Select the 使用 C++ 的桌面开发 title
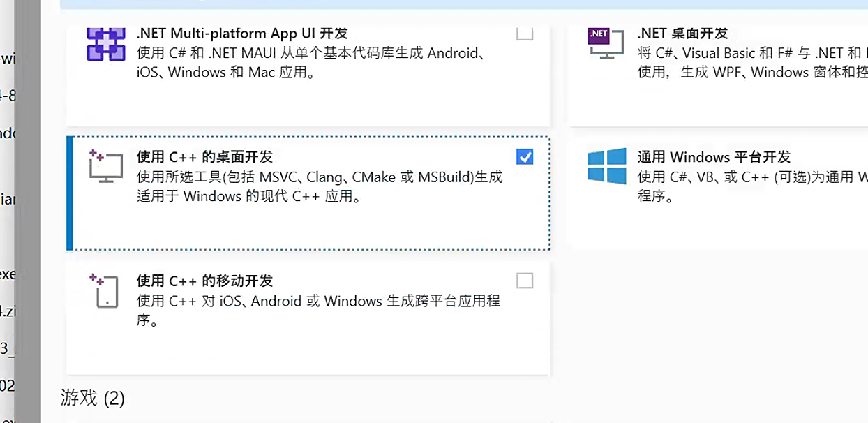The image size is (868, 423). 205,157
